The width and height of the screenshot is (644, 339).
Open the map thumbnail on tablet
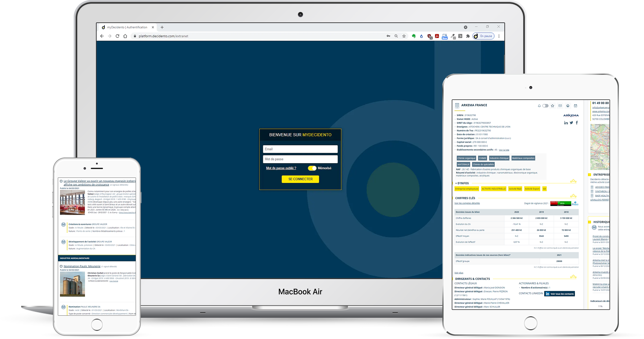pos(600,147)
